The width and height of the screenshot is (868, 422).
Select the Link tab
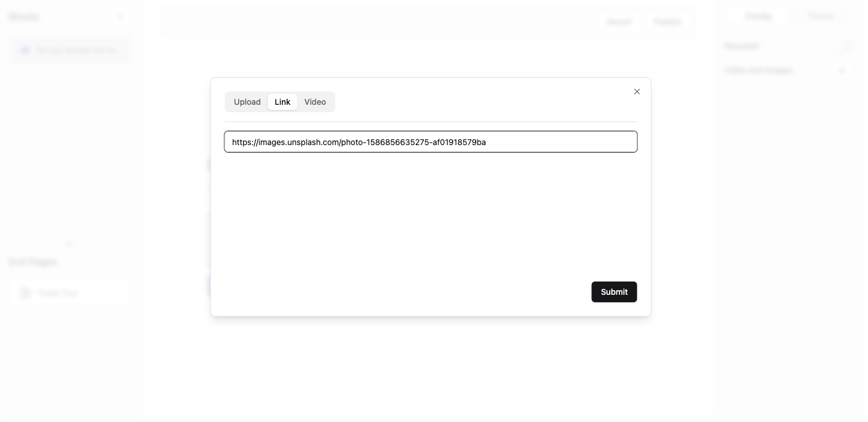282,102
